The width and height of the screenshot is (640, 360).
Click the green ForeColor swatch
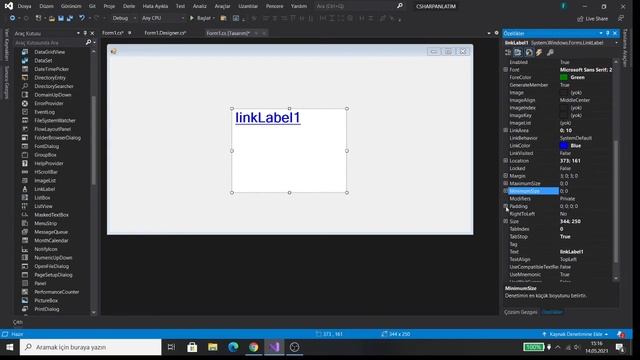pos(564,77)
